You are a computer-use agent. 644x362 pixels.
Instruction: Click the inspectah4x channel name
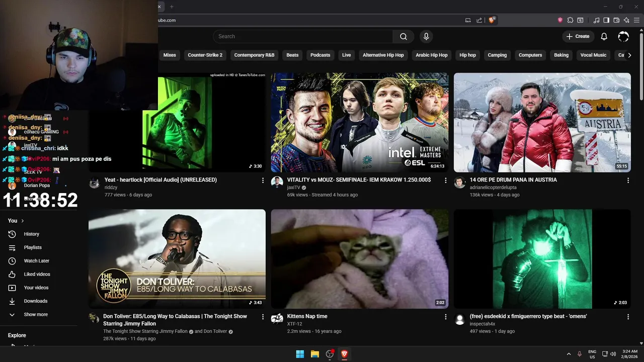point(482,324)
